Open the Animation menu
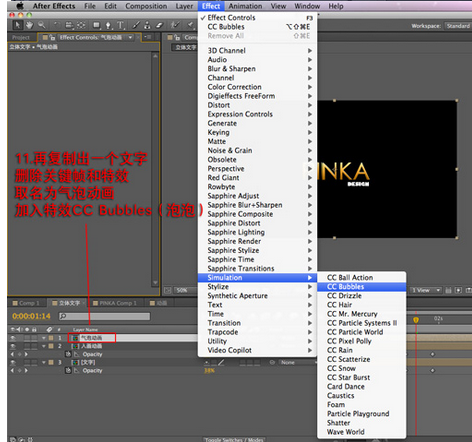Image resolution: width=472 pixels, height=442 pixels. [245, 6]
